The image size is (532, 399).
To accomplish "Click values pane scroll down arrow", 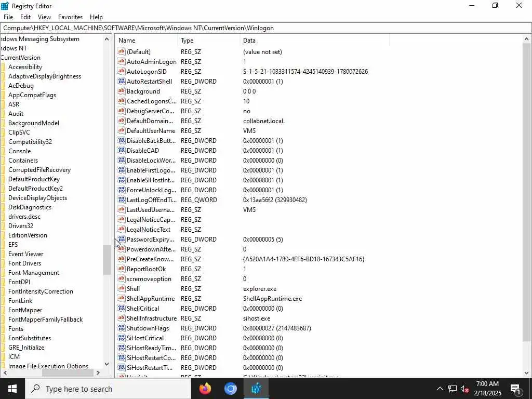I will click(x=527, y=373).
